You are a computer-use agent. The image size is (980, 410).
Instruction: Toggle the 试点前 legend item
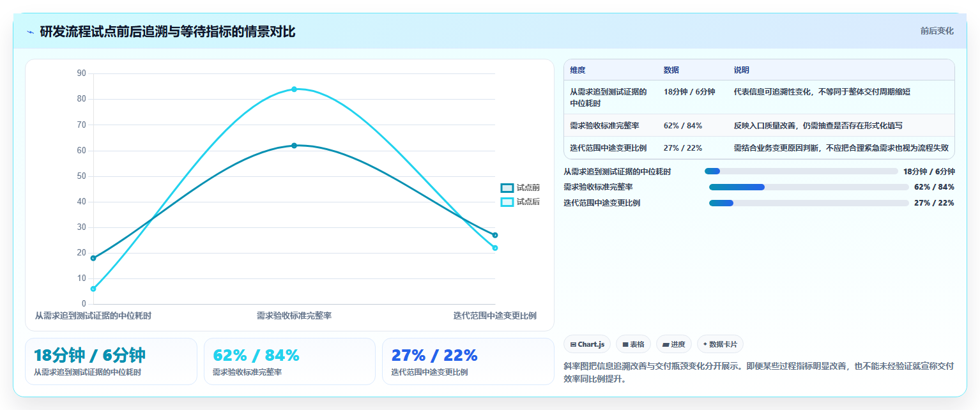point(520,188)
